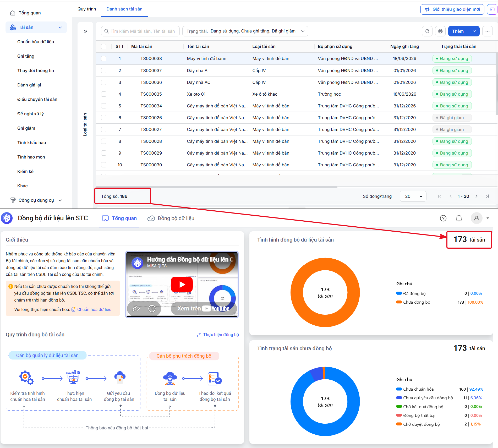This screenshot has width=498, height=448.
Task: Tick the select-all checkbox in table header
Action: click(104, 47)
